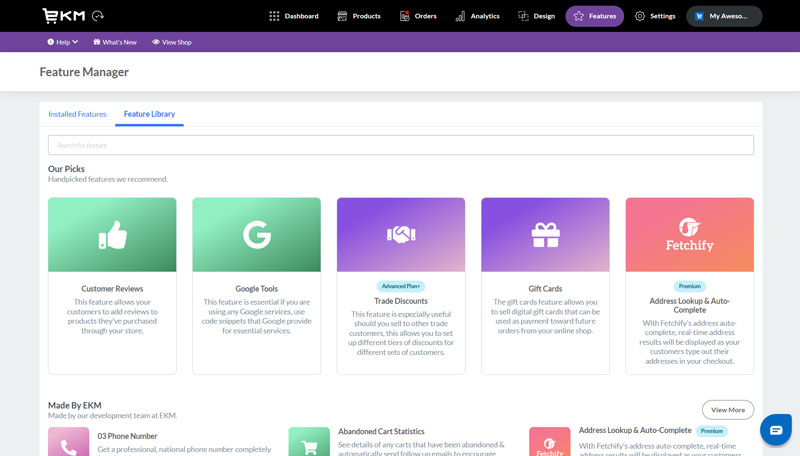This screenshot has width=800, height=456.
Task: Click the Feature Manager heading
Action: 84,72
